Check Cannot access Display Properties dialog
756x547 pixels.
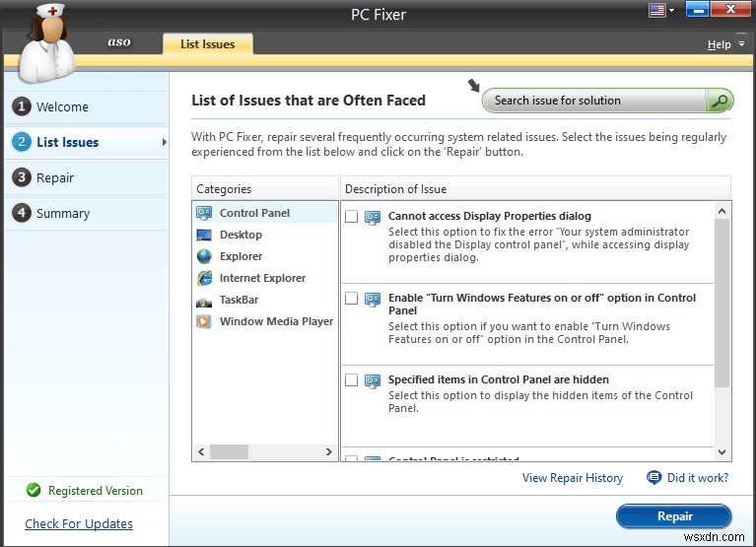point(352,217)
